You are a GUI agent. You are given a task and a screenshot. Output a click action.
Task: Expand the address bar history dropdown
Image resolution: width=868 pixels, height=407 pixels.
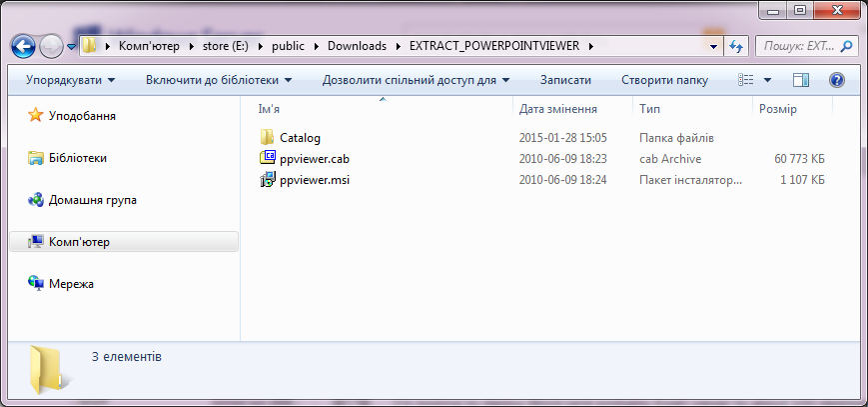tap(713, 46)
